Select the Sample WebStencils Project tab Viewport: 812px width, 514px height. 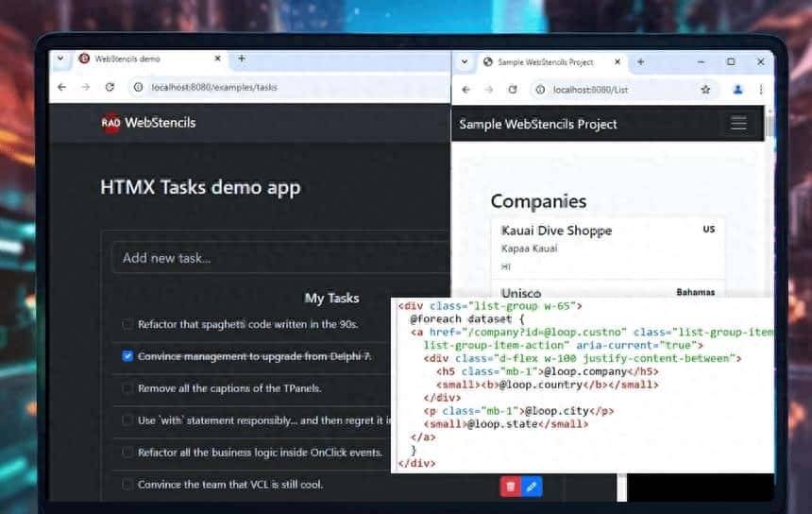click(551, 62)
